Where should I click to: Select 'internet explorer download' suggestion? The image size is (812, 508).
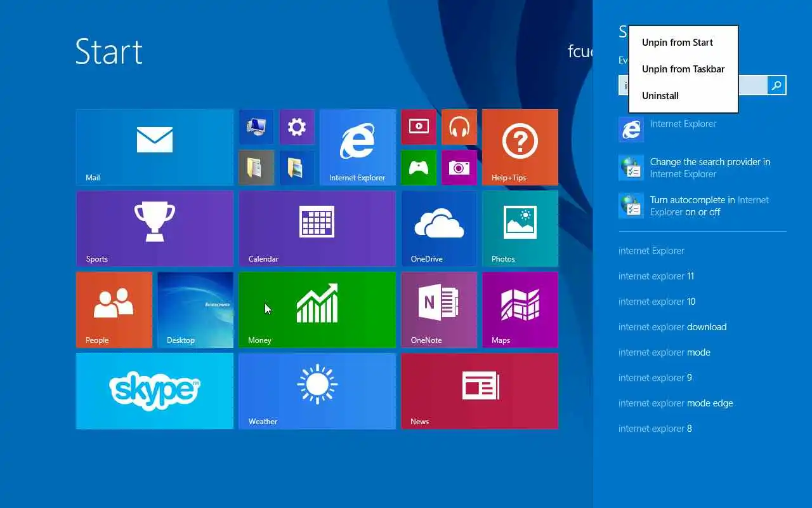(x=672, y=327)
